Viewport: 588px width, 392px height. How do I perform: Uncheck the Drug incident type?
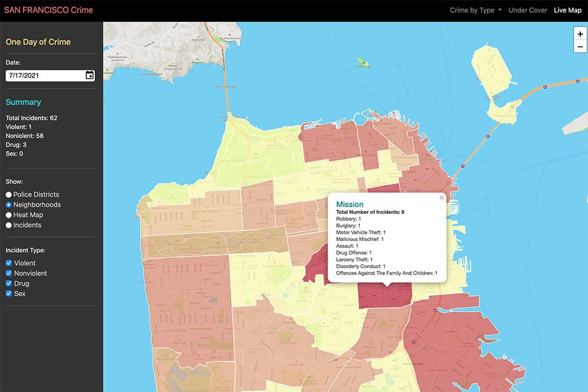point(9,284)
